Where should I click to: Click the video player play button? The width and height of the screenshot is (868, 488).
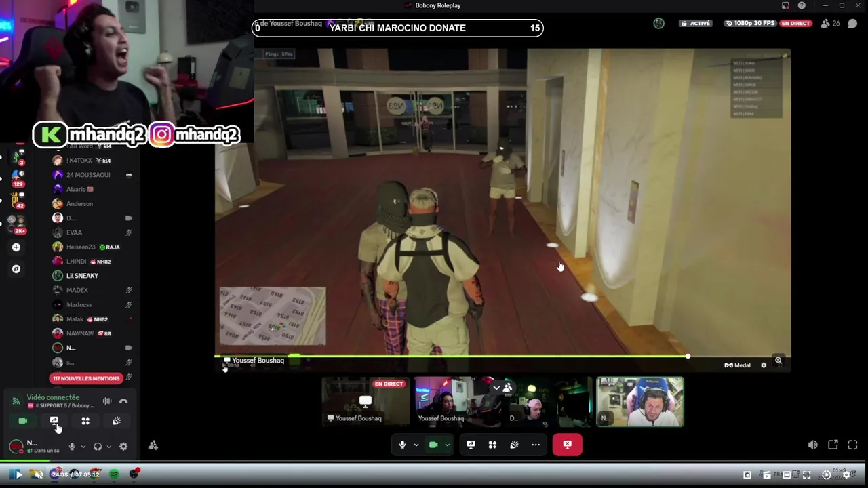[18, 474]
